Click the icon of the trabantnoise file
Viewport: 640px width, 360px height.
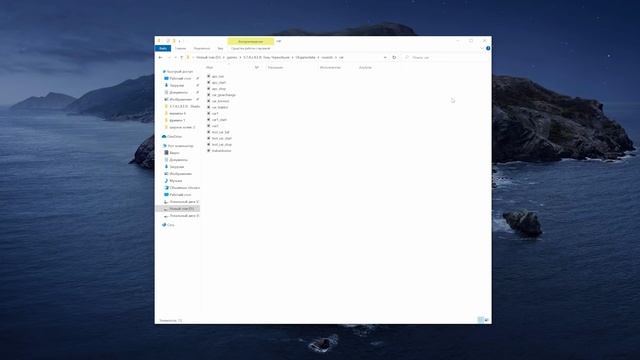209,151
